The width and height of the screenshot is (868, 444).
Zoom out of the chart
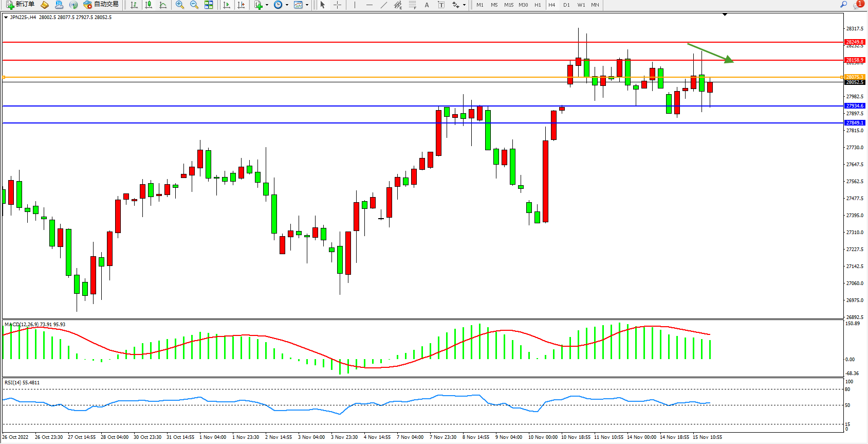tap(194, 5)
